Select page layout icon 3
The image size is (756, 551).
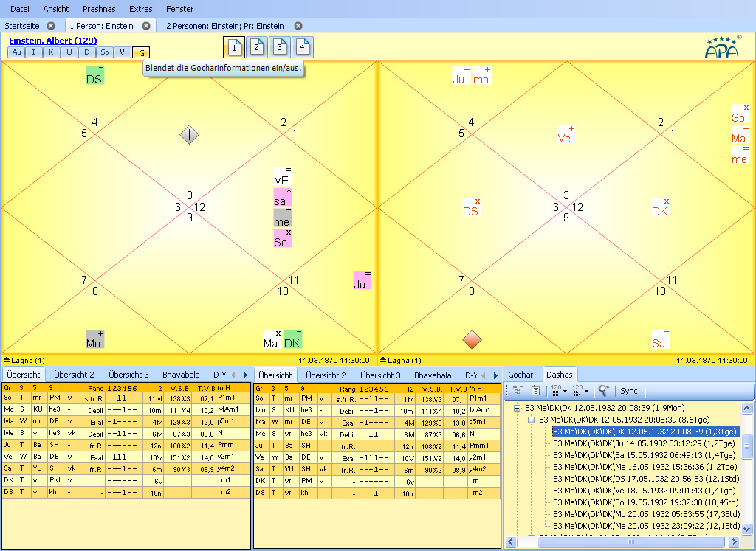(x=280, y=47)
